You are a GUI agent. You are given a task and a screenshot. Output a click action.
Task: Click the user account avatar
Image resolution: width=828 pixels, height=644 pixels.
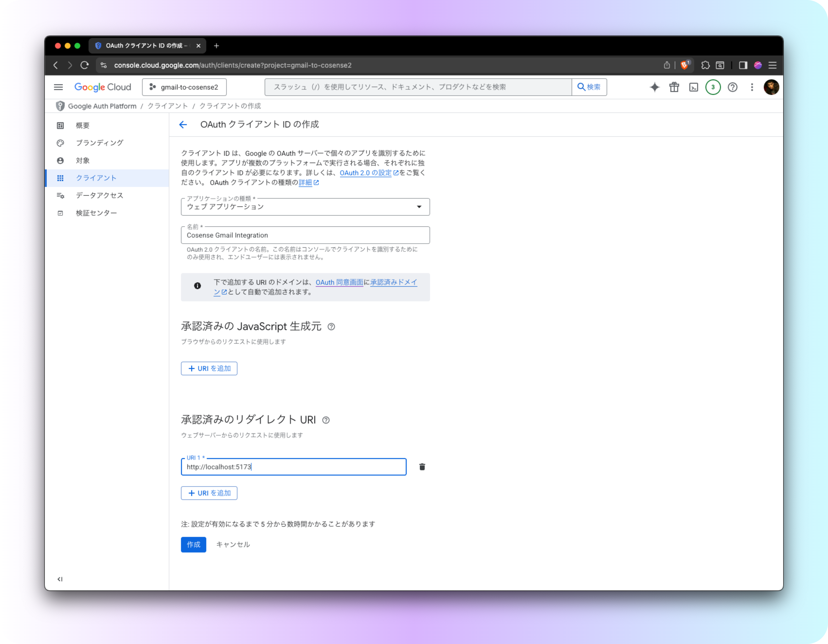(771, 87)
